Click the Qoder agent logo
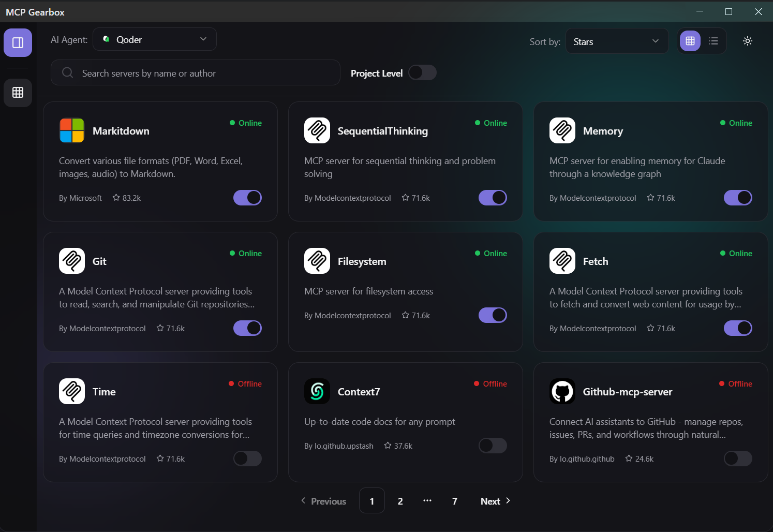This screenshot has width=773, height=532. (106, 39)
